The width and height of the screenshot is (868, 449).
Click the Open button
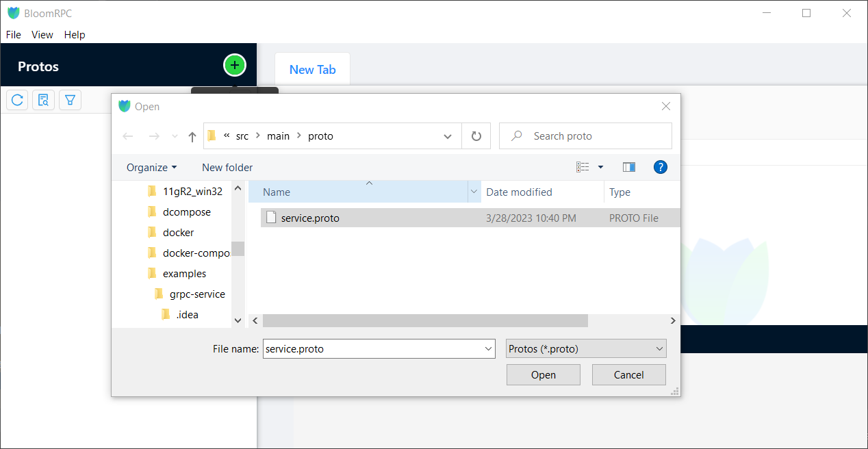coord(544,374)
